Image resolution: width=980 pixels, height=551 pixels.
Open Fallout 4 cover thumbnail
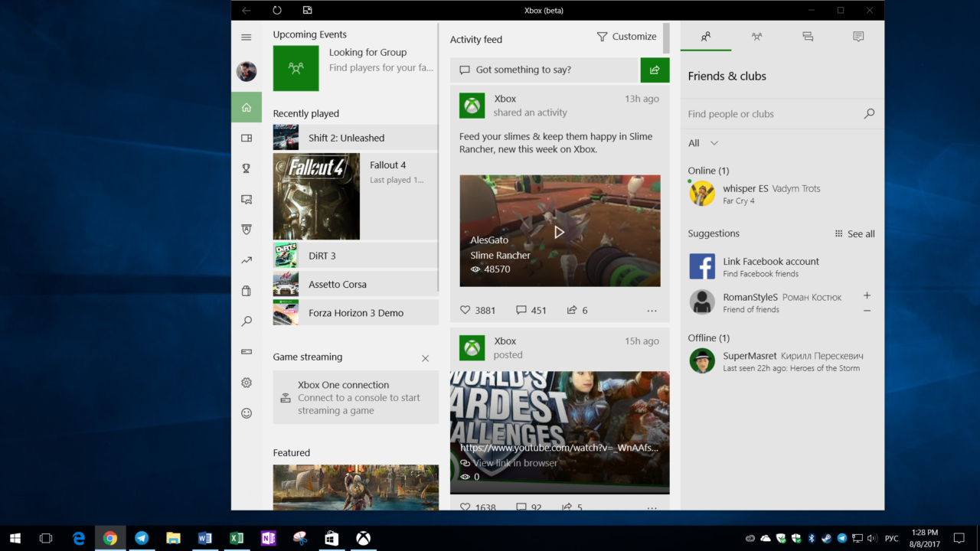tap(316, 196)
